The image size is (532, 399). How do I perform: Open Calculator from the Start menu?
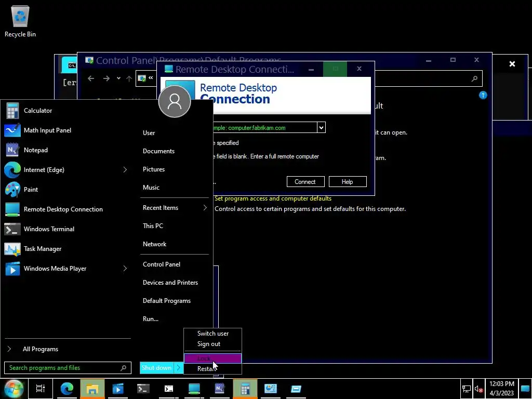pyautogui.click(x=67, y=111)
